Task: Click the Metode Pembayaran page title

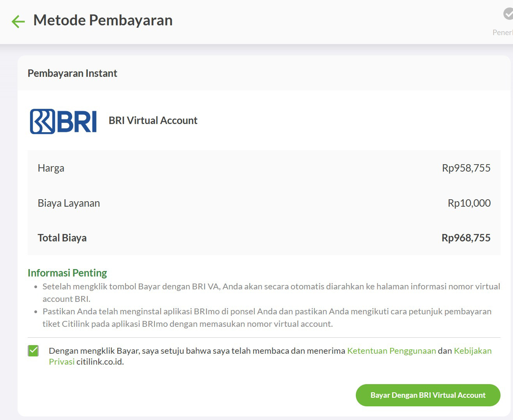Action: pyautogui.click(x=103, y=20)
